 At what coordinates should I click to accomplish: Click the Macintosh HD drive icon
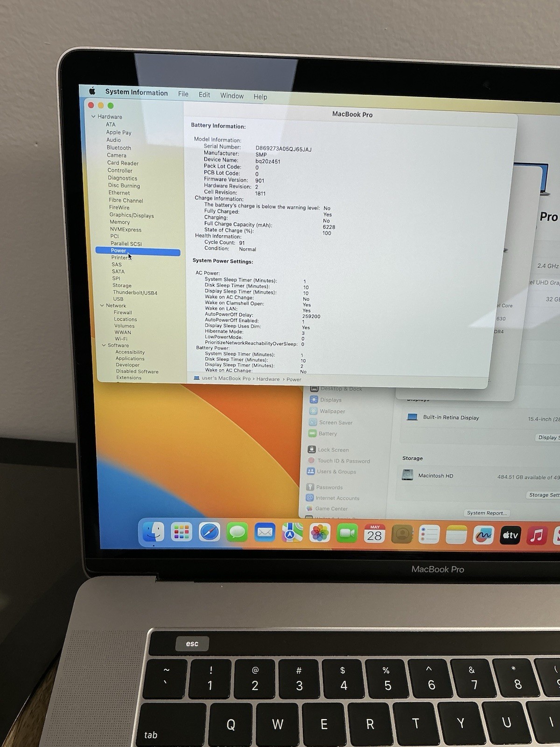(407, 475)
